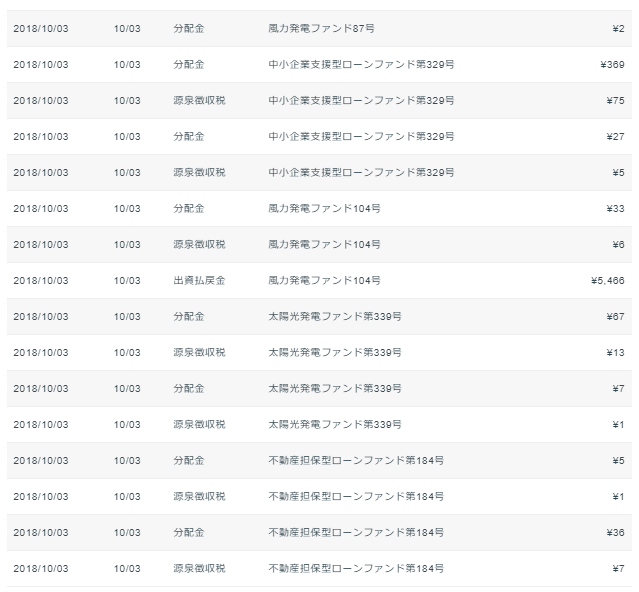Select 源泉徴収税 in the ¥6 row
The width and height of the screenshot is (639, 592).
click(199, 244)
